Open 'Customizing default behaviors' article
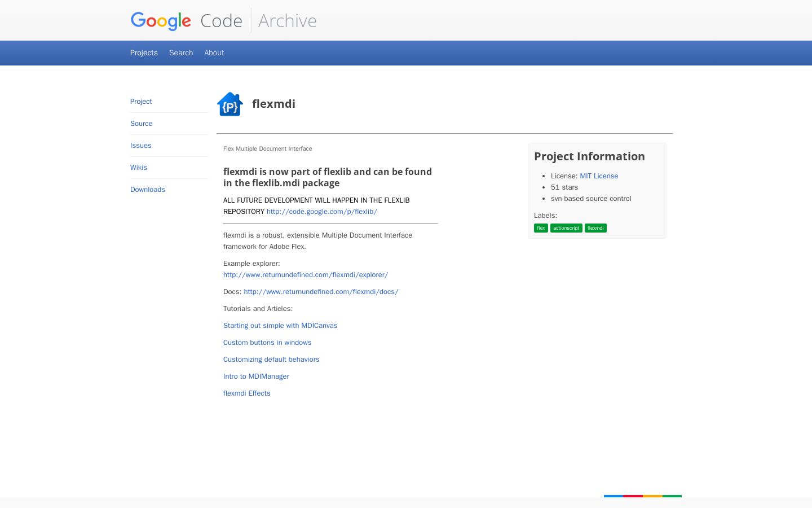Image resolution: width=812 pixels, height=508 pixels. pyautogui.click(x=271, y=360)
